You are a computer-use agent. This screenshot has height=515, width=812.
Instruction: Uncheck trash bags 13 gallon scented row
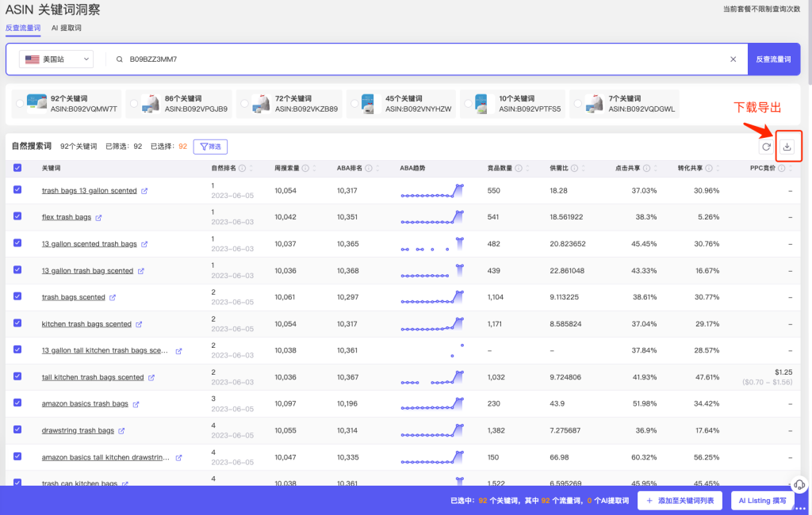(17, 189)
